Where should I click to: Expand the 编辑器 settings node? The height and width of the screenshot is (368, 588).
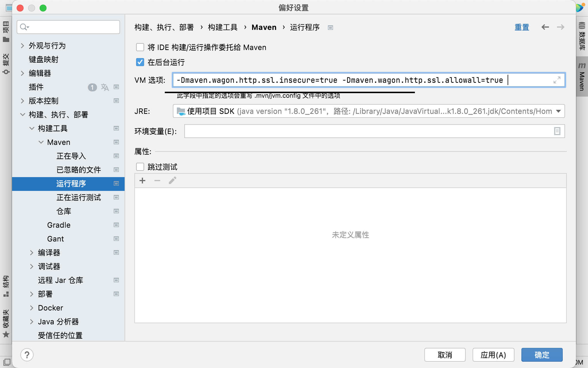pos(23,73)
